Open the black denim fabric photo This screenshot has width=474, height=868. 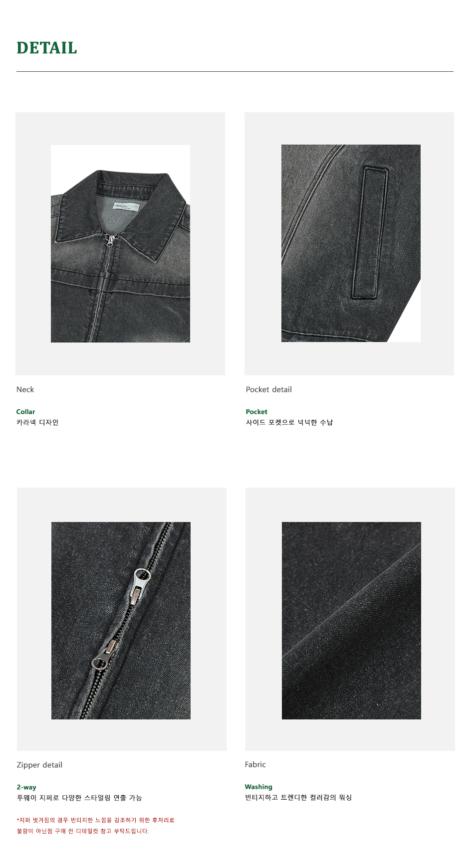click(351, 620)
